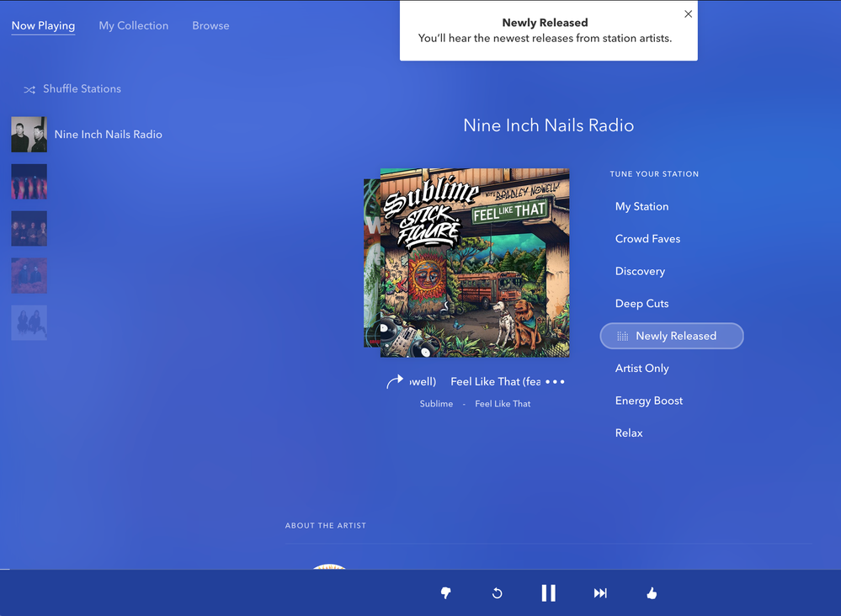Click the Nine Inch Nails Radio thumbnail
Viewport: 841px width, 616px height.
(29, 135)
